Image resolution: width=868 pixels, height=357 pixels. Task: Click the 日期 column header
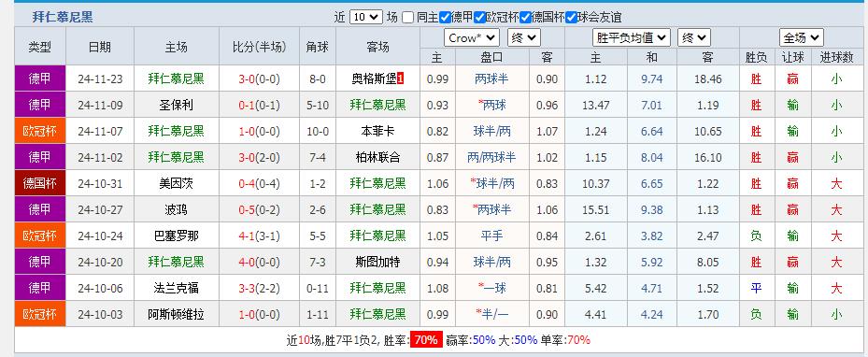pos(100,47)
